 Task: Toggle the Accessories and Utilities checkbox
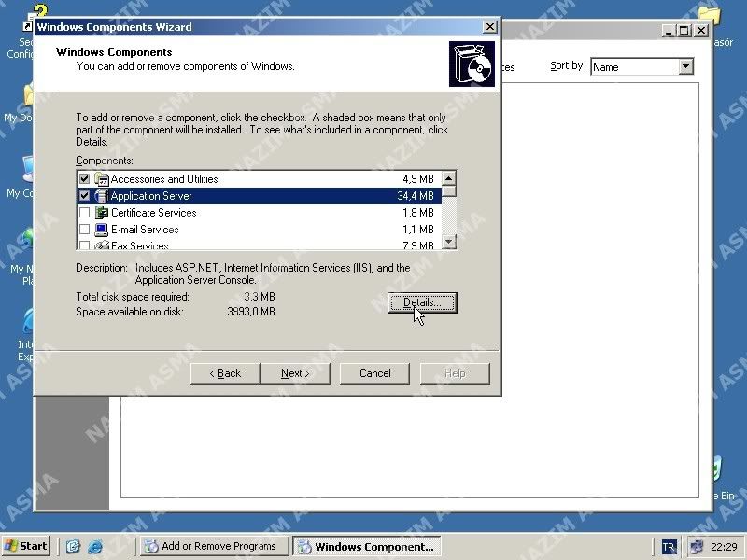(x=84, y=179)
